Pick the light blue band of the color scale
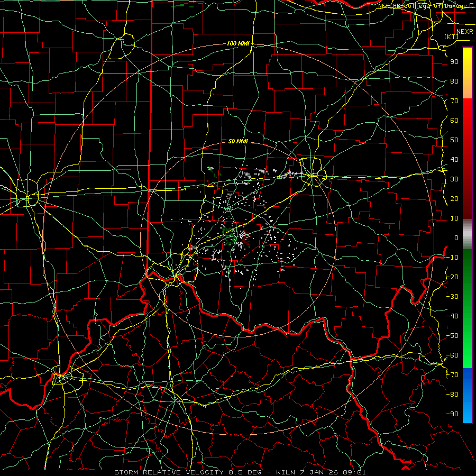Screen dimensions: 476x476 pyautogui.click(x=467, y=408)
